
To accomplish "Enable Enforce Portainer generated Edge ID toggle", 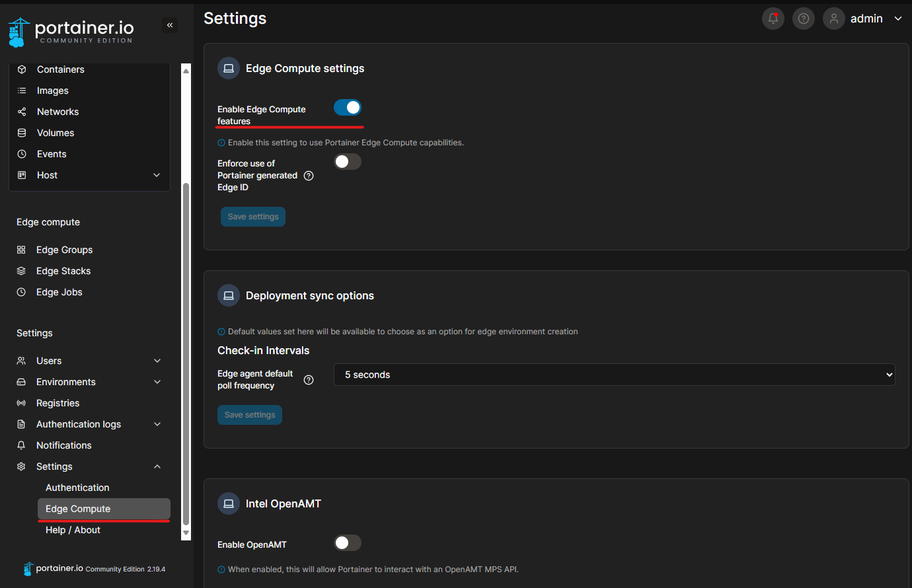I will click(x=348, y=162).
